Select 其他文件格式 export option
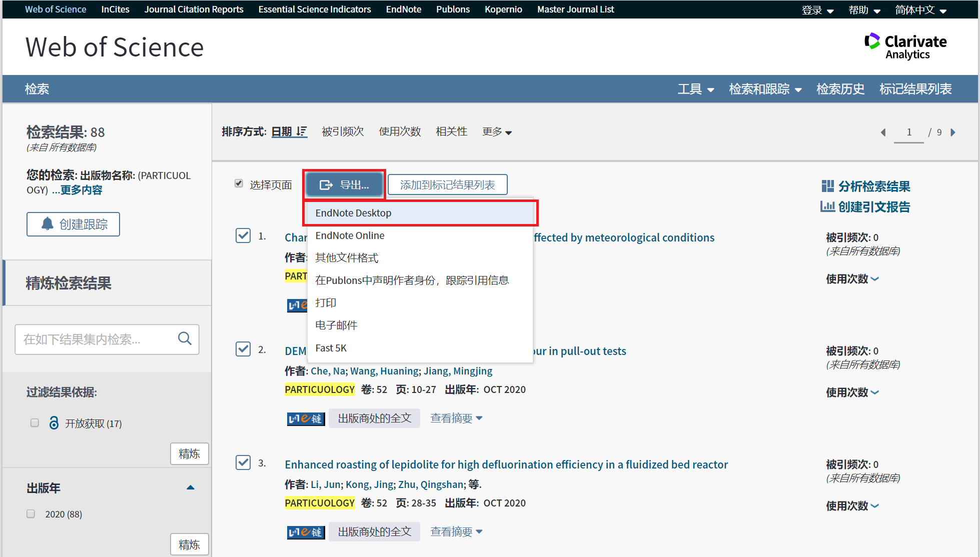Image resolution: width=980 pixels, height=557 pixels. [420, 258]
